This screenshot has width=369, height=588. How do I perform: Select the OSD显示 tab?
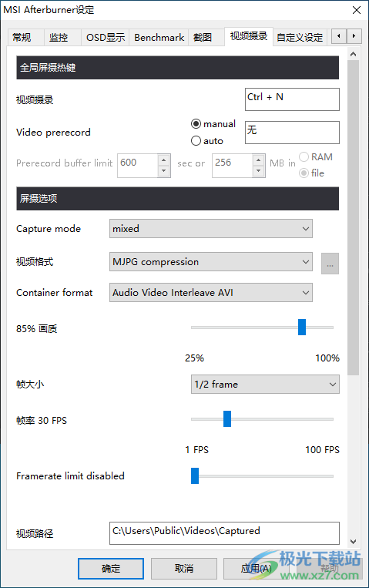click(105, 38)
